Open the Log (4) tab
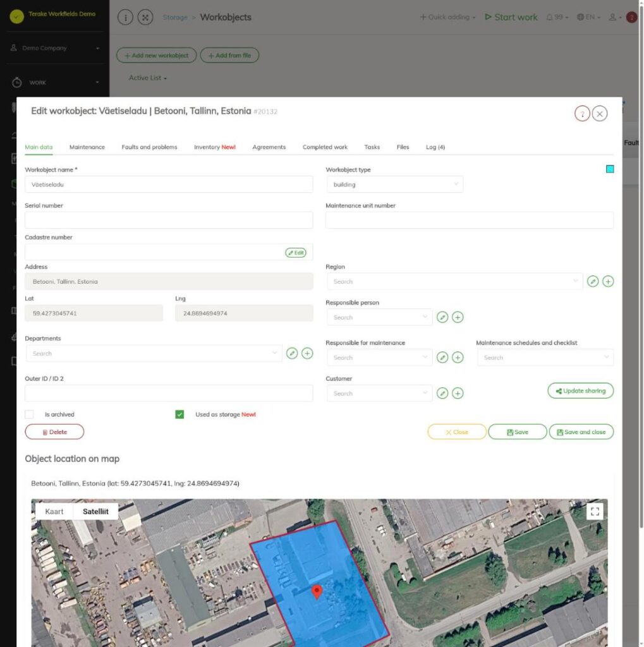The image size is (644, 647). tap(435, 147)
